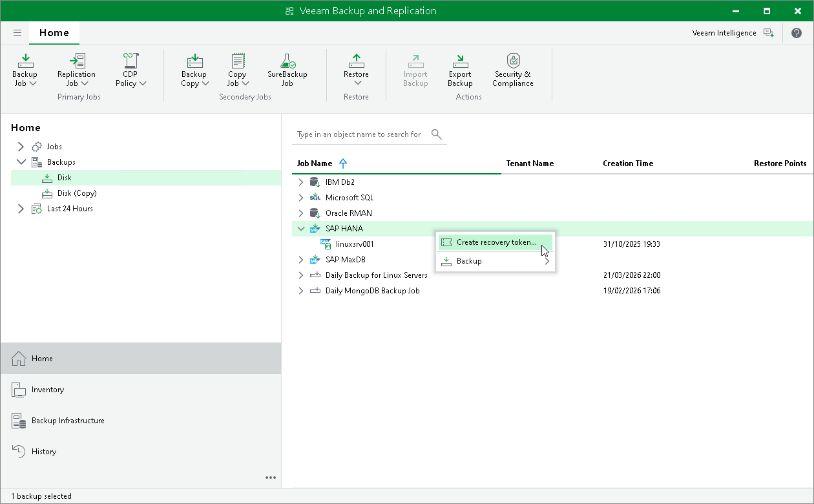Image resolution: width=814 pixels, height=504 pixels.
Task: Expand the Microsoft SQL row
Action: [x=300, y=198]
